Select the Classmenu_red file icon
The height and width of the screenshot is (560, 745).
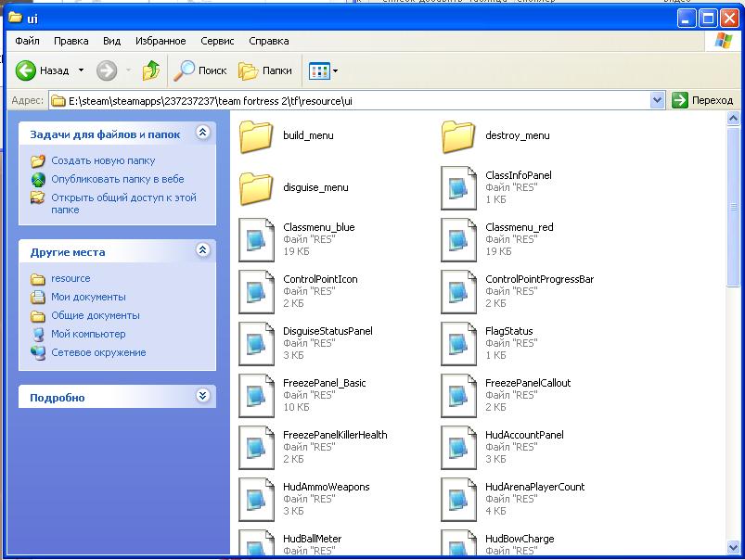[458, 240]
